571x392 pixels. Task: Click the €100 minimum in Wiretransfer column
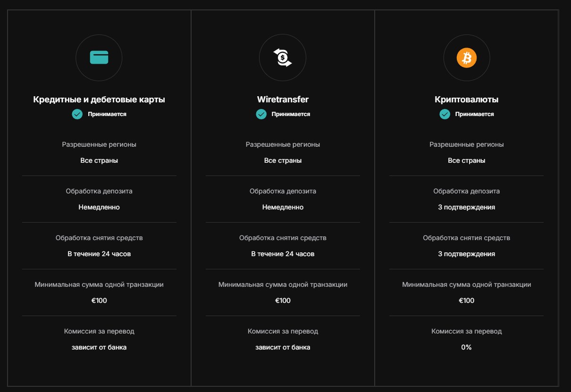(x=283, y=300)
